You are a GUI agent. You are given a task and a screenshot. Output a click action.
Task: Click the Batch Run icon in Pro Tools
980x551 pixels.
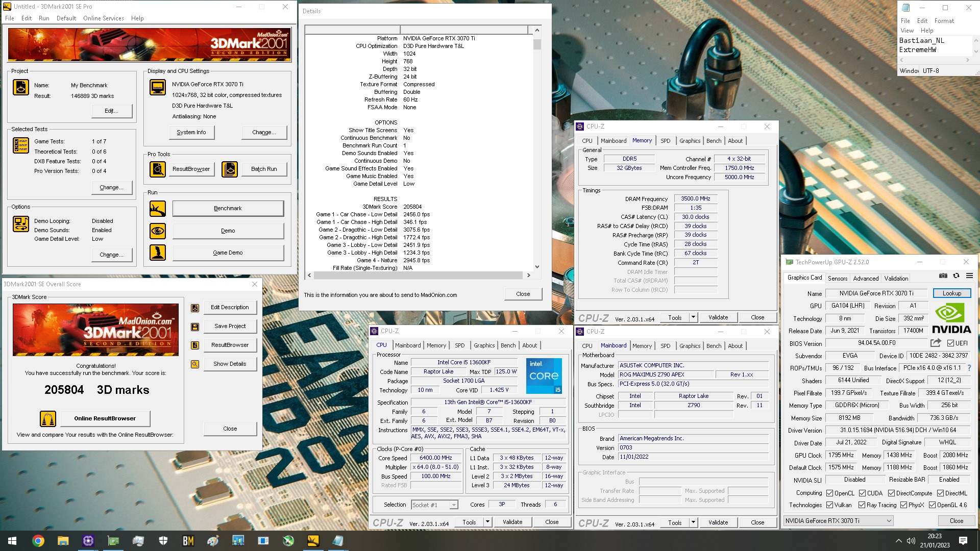[230, 169]
